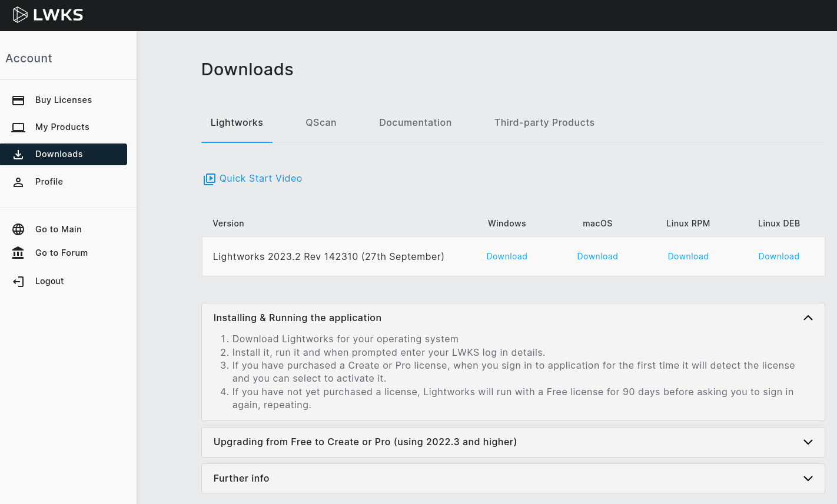Viewport: 837px width, 504px height.
Task: Open the Quick Start Video
Action: 261,178
